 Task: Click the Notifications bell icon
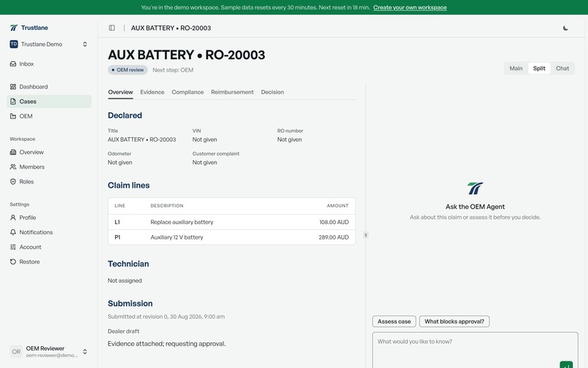[13, 232]
